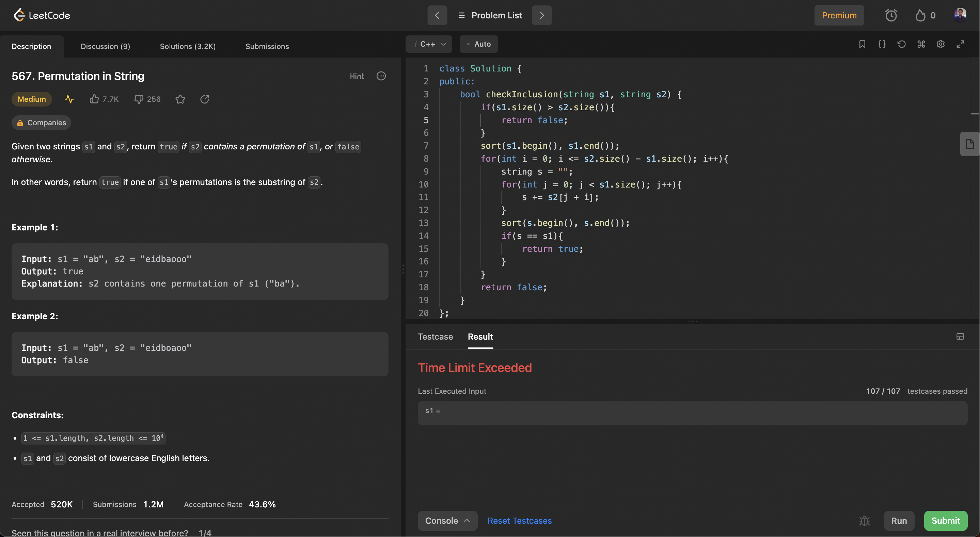Enter fullscreen editor mode icon
The image size is (980, 537).
(x=960, y=44)
